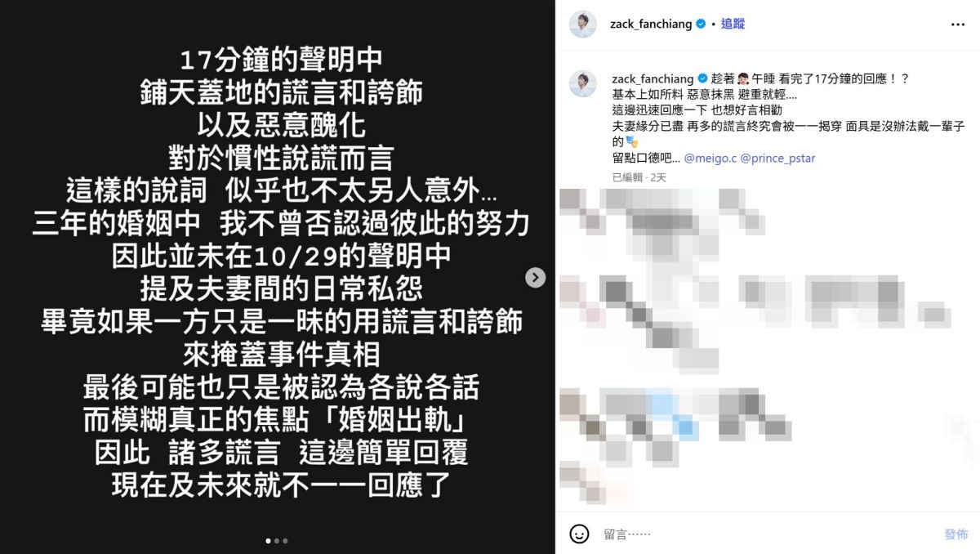
Task: Click the verified badge next to header username
Action: (701, 25)
